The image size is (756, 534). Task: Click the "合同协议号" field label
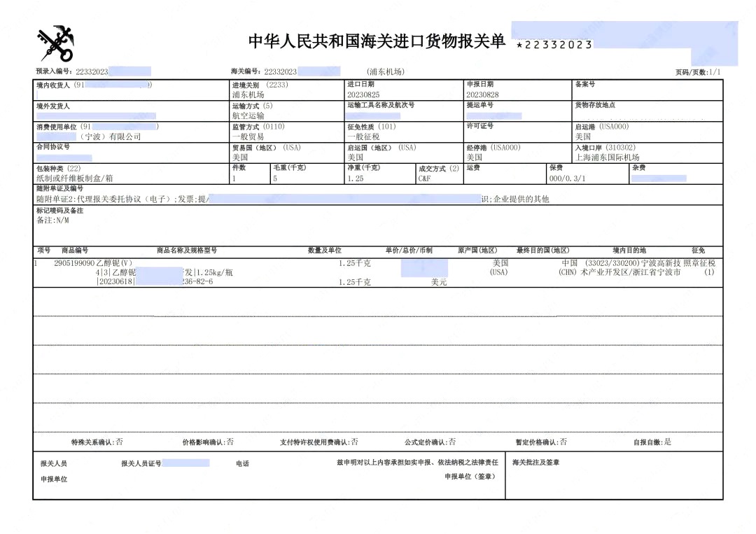point(53,146)
